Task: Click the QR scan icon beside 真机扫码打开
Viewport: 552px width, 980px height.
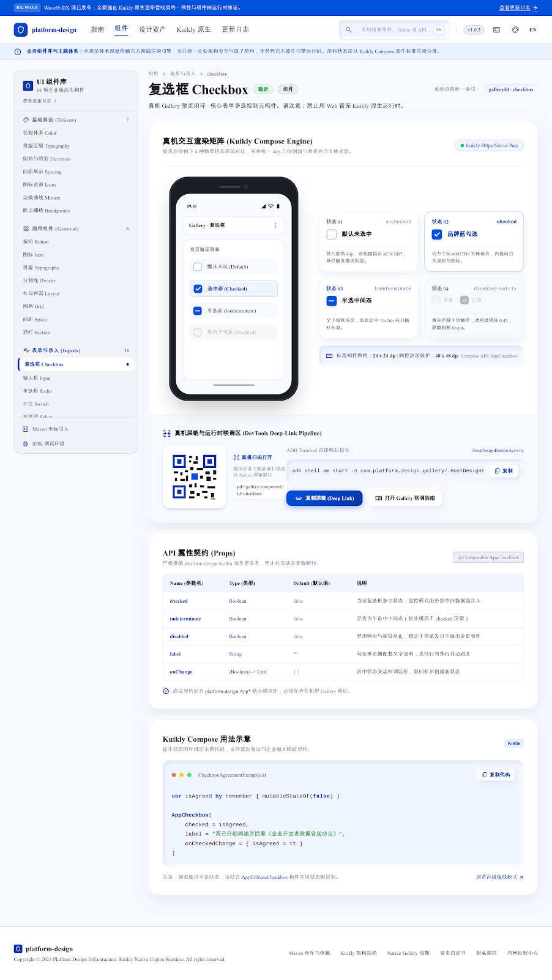Action: [236, 458]
